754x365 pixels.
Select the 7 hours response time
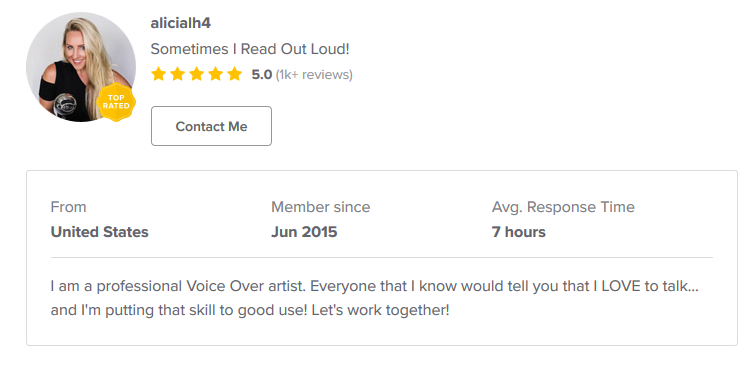[x=518, y=232]
